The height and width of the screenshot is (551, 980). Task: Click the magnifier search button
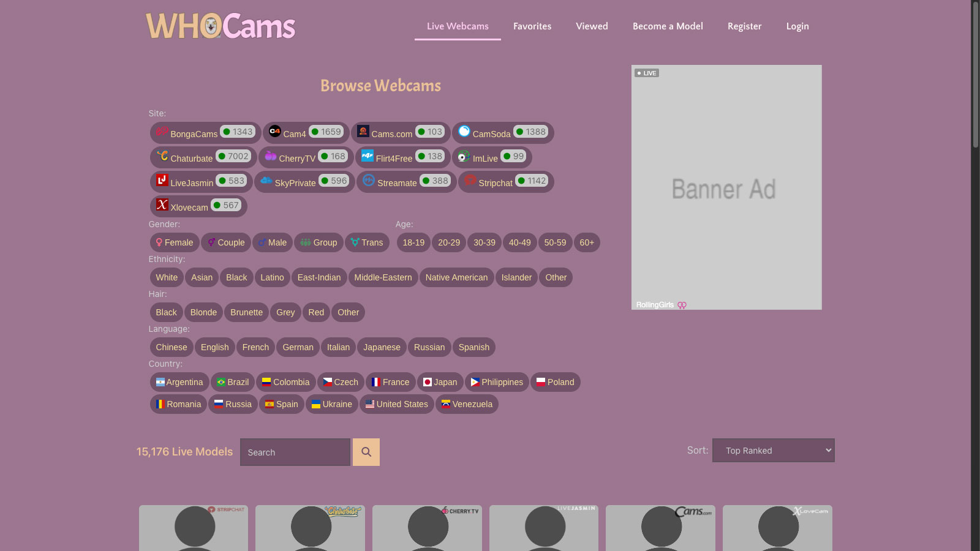coord(366,452)
